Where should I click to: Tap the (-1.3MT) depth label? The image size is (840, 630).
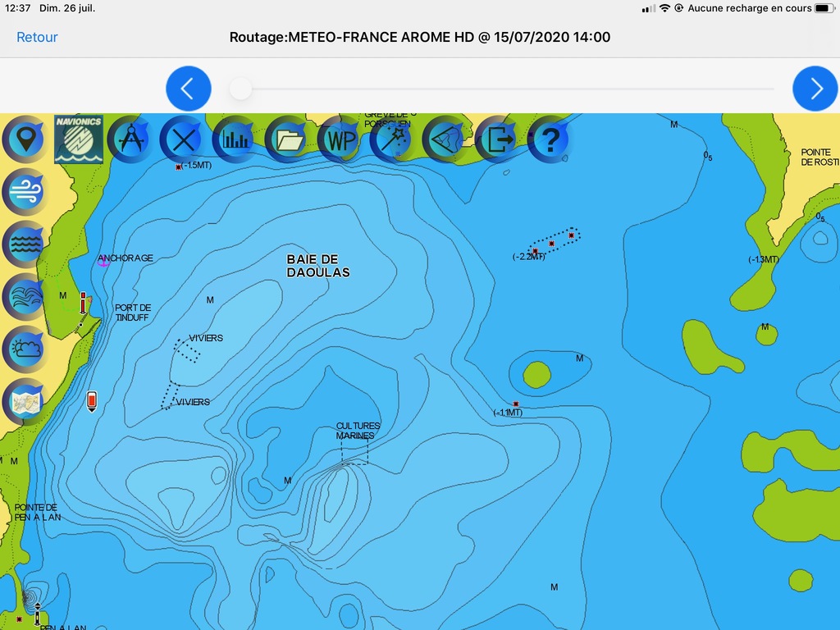[764, 259]
